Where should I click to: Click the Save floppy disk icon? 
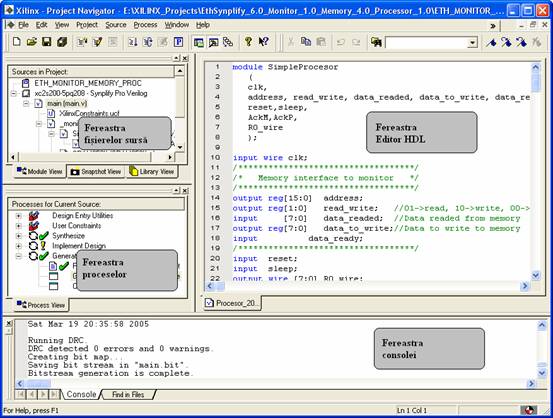[x=47, y=42]
